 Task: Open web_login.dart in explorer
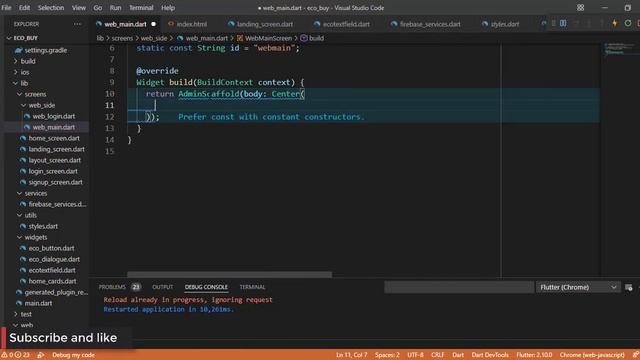pyautogui.click(x=53, y=116)
